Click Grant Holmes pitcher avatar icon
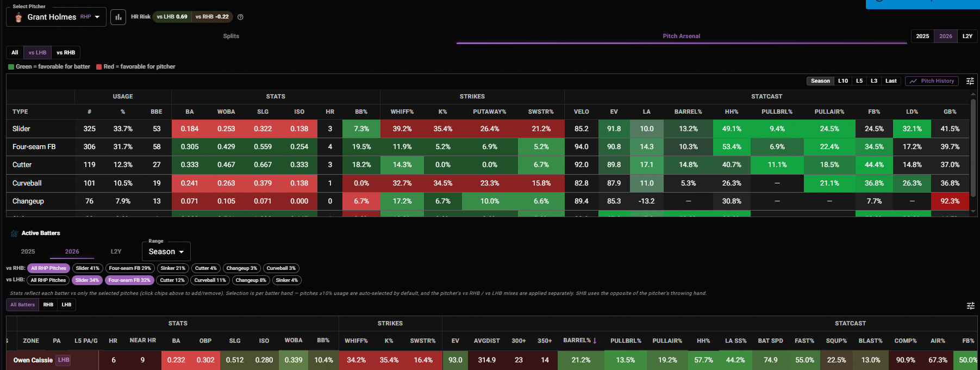This screenshot has height=370, width=980. pos(18,17)
